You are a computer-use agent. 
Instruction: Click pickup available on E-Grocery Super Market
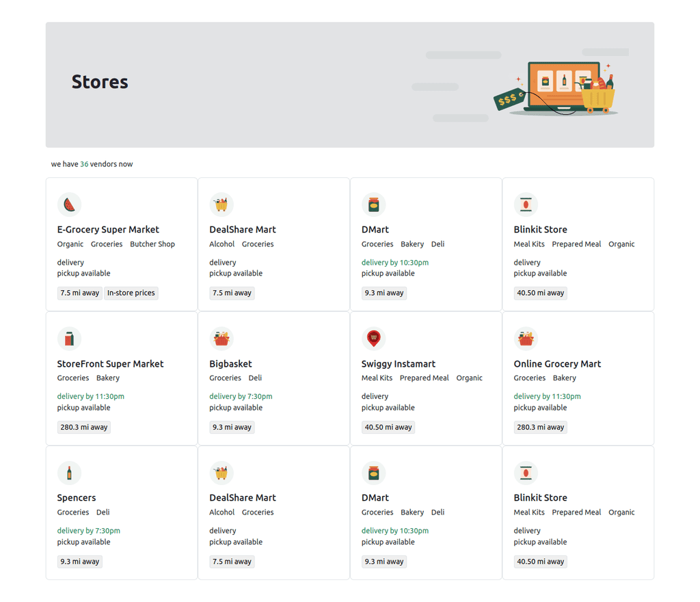pos(83,274)
